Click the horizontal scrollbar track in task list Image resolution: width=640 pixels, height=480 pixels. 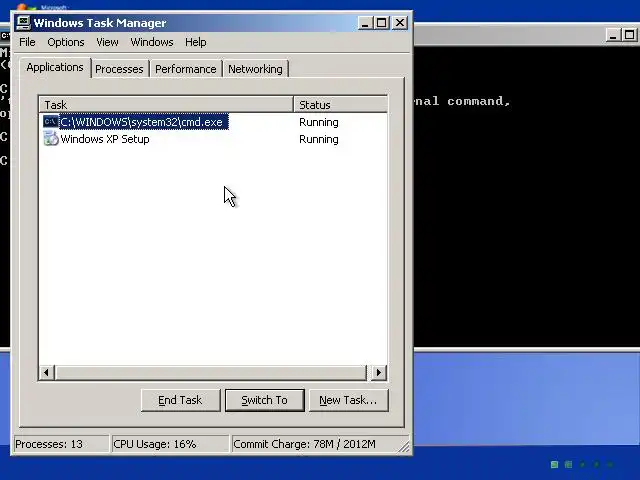[211, 372]
